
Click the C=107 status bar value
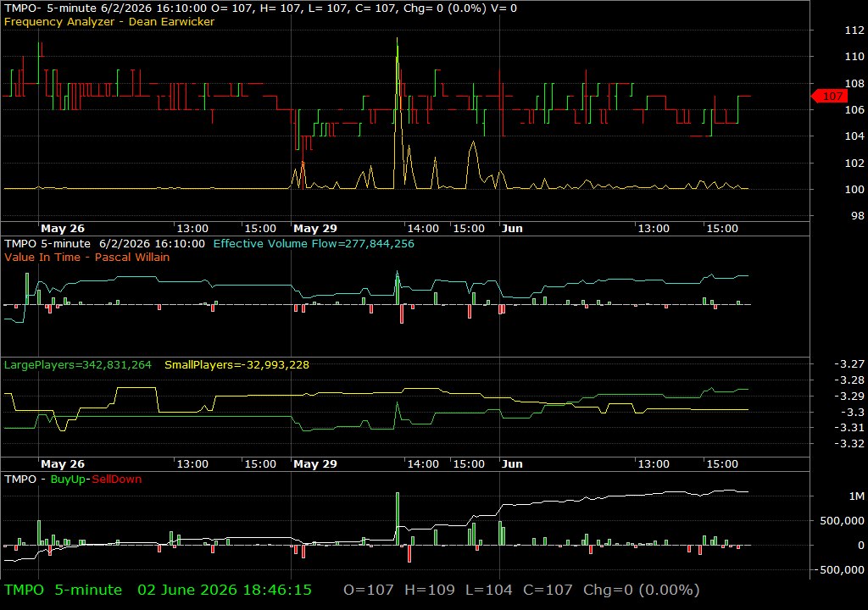pyautogui.click(x=548, y=590)
